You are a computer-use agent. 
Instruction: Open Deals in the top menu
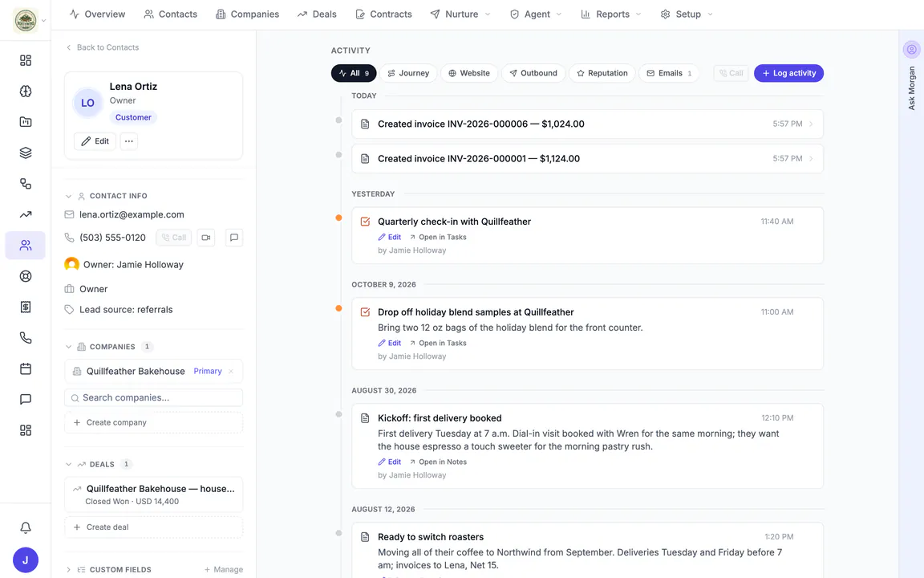coord(317,14)
